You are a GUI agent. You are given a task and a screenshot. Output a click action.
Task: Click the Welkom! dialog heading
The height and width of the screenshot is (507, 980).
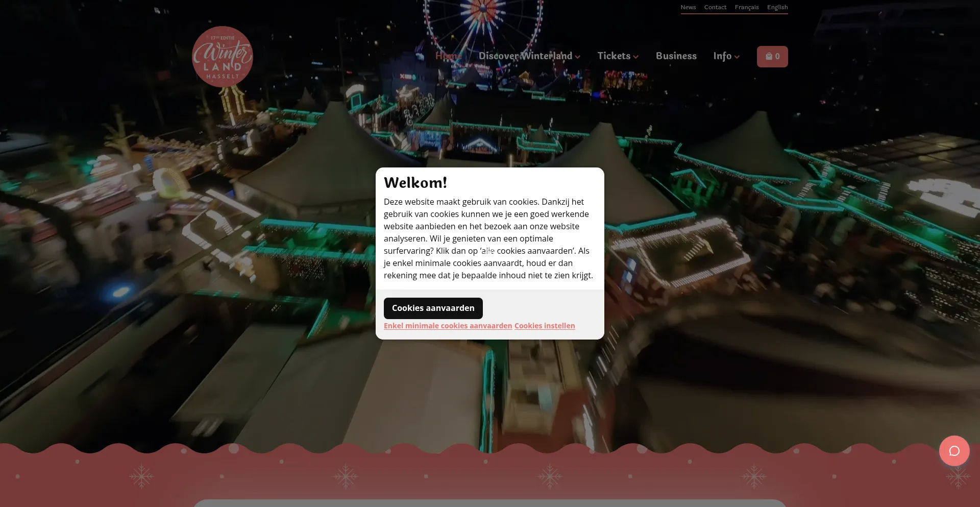click(415, 183)
